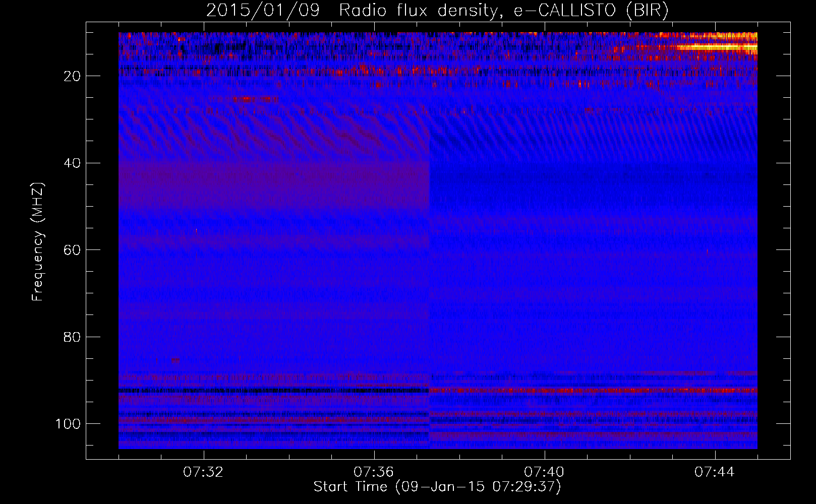The height and width of the screenshot is (504, 816).
Task: Click the frequency tick label 20
Action: [72, 76]
